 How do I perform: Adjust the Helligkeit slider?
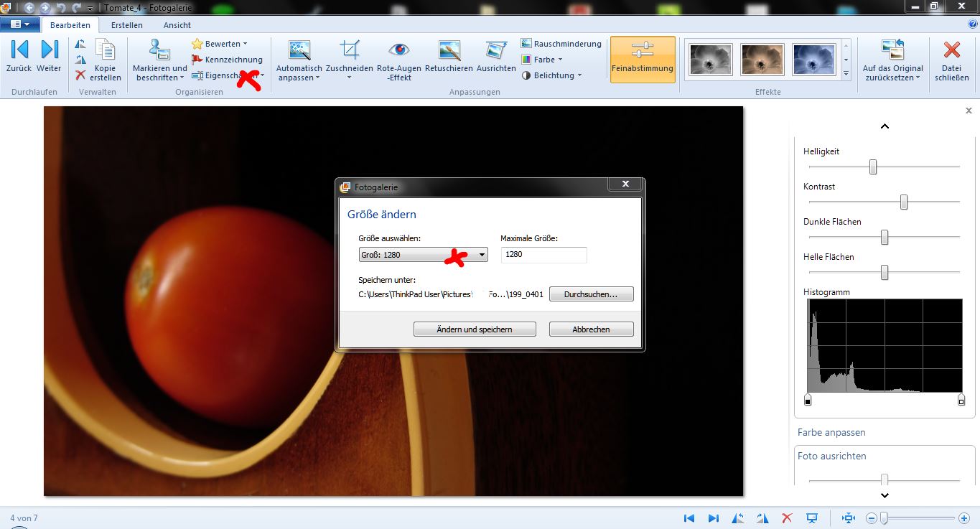873,167
